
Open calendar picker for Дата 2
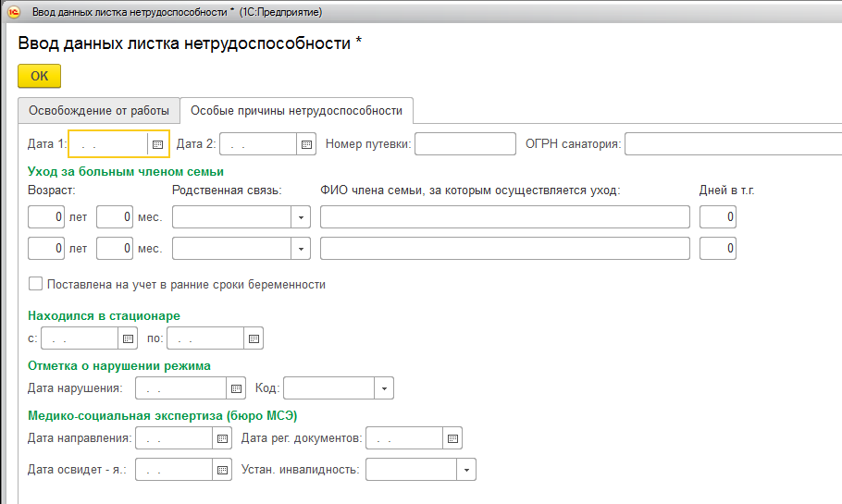click(x=306, y=144)
